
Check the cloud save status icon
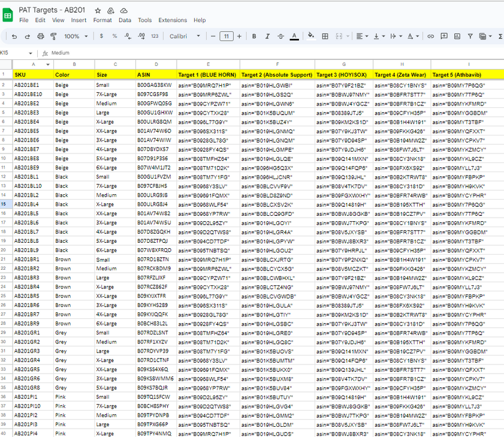point(123,11)
